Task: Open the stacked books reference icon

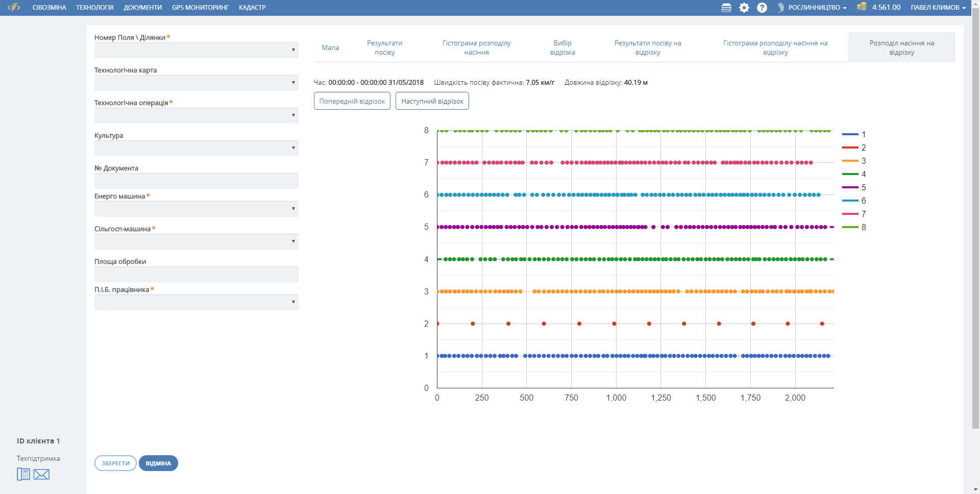Action: point(726,8)
